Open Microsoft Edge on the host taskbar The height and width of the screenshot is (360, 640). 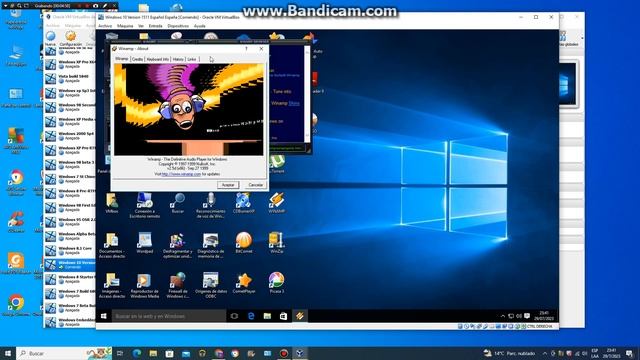point(136,353)
